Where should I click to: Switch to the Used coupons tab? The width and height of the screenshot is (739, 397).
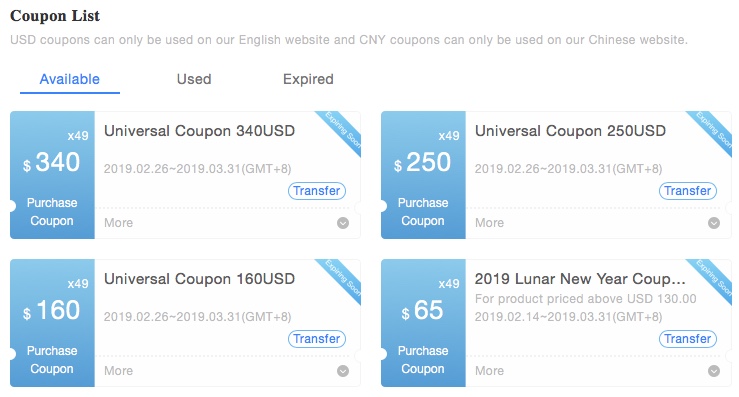[x=194, y=79]
